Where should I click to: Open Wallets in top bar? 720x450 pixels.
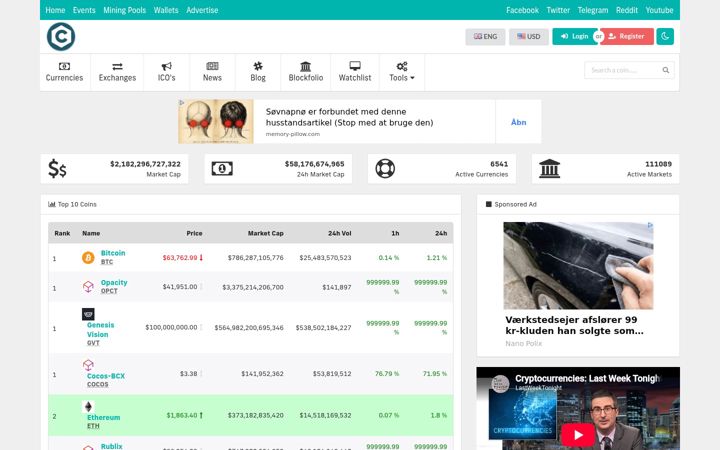(x=166, y=10)
